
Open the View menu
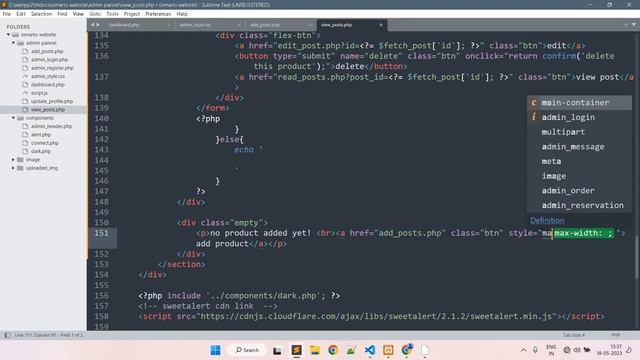pos(78,14)
